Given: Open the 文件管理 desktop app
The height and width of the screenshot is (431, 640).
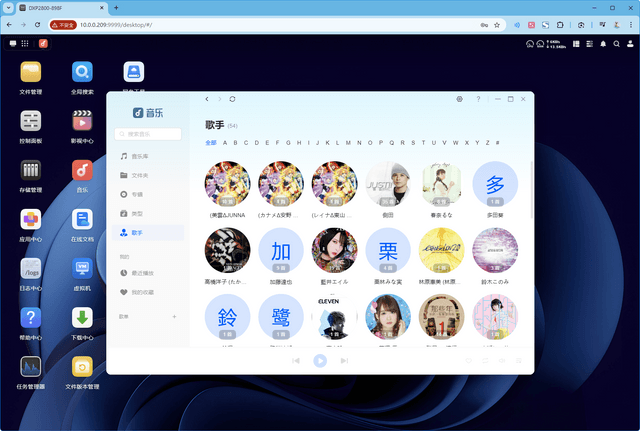Looking at the screenshot, I should [31, 73].
